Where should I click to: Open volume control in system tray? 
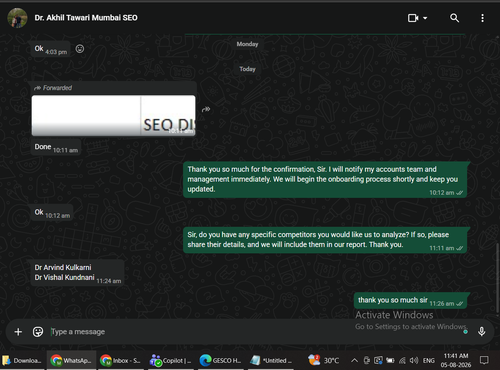414,360
